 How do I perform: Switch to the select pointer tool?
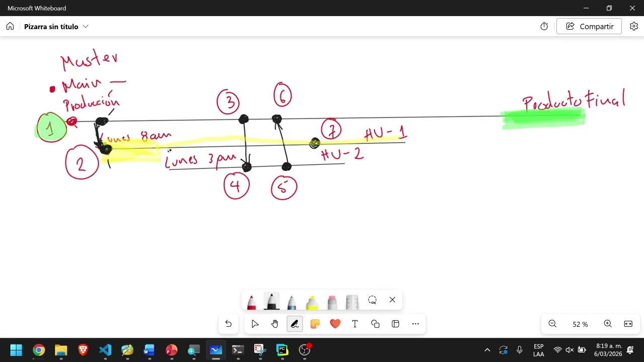(x=255, y=324)
